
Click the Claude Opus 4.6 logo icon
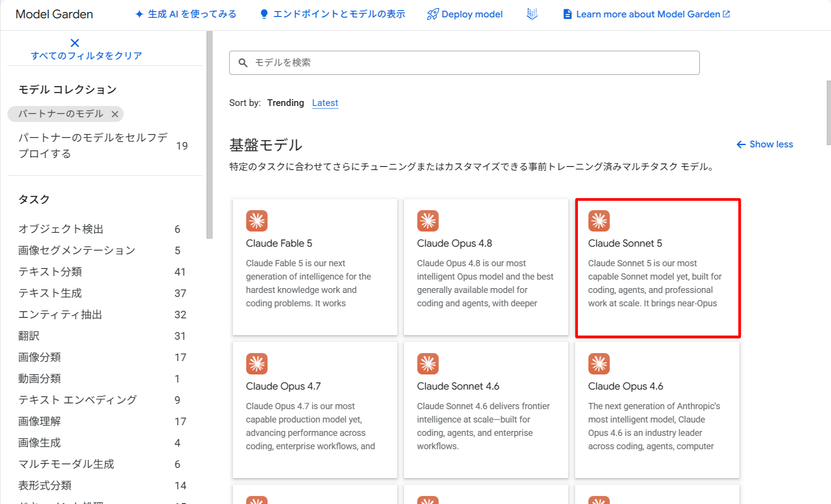pos(599,364)
